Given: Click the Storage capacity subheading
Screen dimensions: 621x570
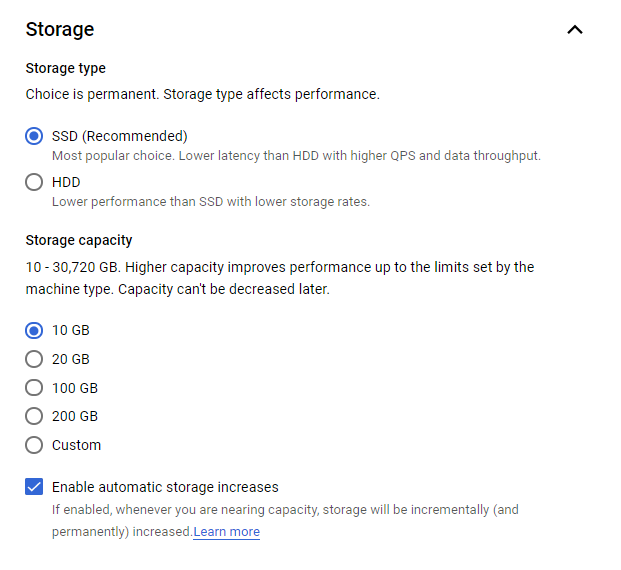Looking at the screenshot, I should coord(79,240).
